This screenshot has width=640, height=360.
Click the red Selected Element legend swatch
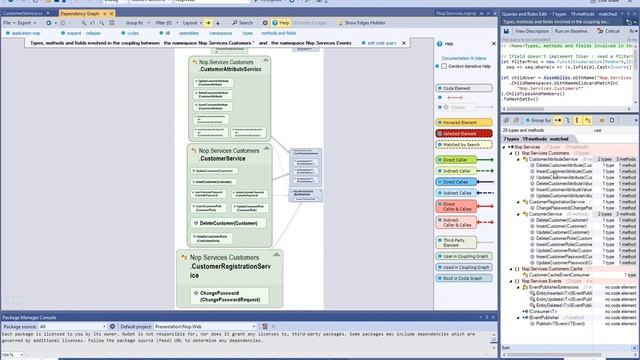pyautogui.click(x=464, y=133)
